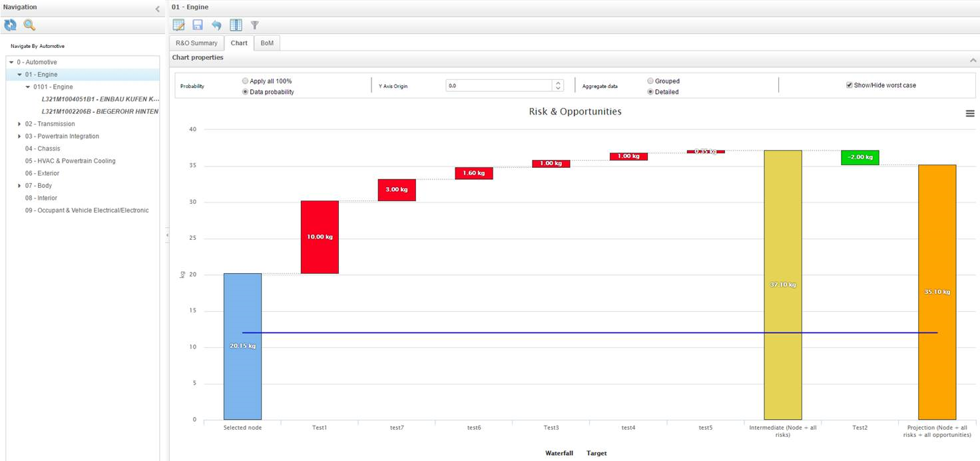The width and height of the screenshot is (980, 461).
Task: Expand the 02 - Transmission tree node
Action: [19, 124]
